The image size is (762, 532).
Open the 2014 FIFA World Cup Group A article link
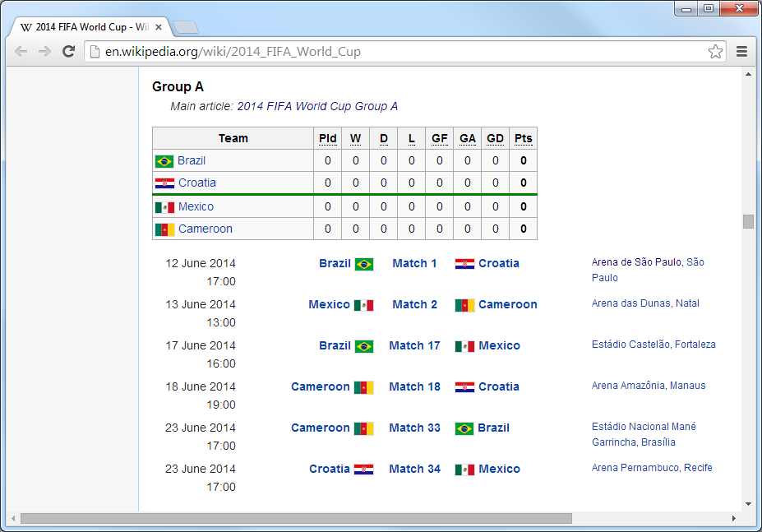[x=317, y=107]
